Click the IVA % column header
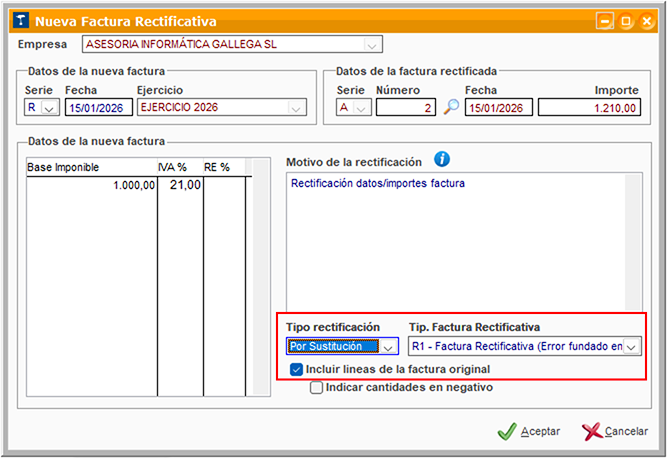Image resolution: width=667 pixels, height=458 pixels. pyautogui.click(x=180, y=168)
